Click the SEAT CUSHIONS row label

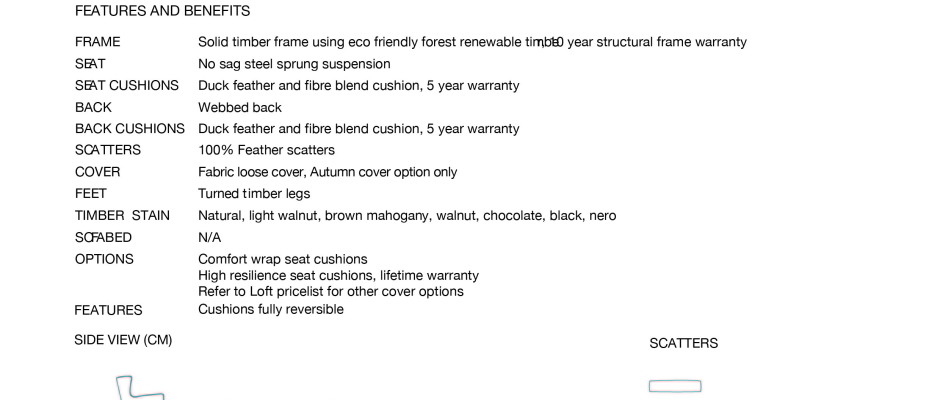[127, 86]
